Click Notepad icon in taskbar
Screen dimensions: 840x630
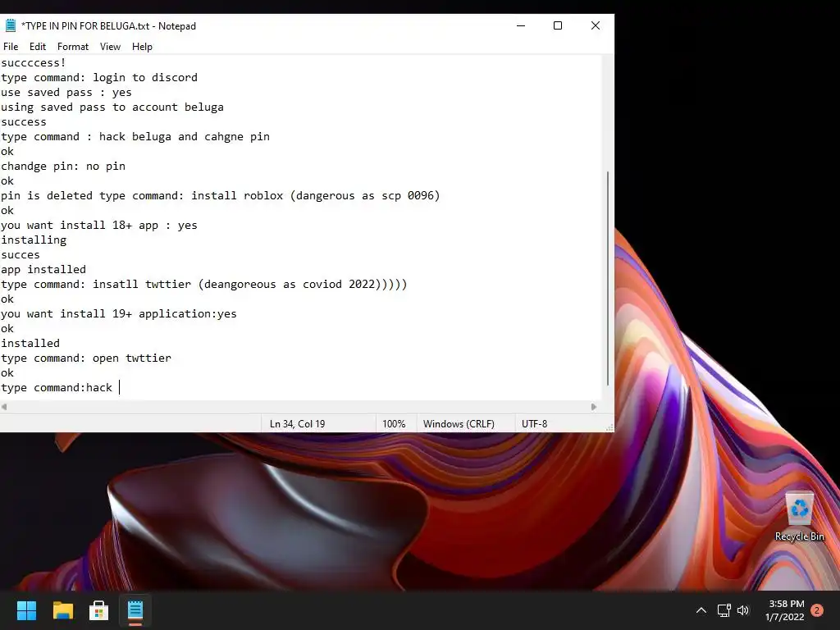click(135, 610)
